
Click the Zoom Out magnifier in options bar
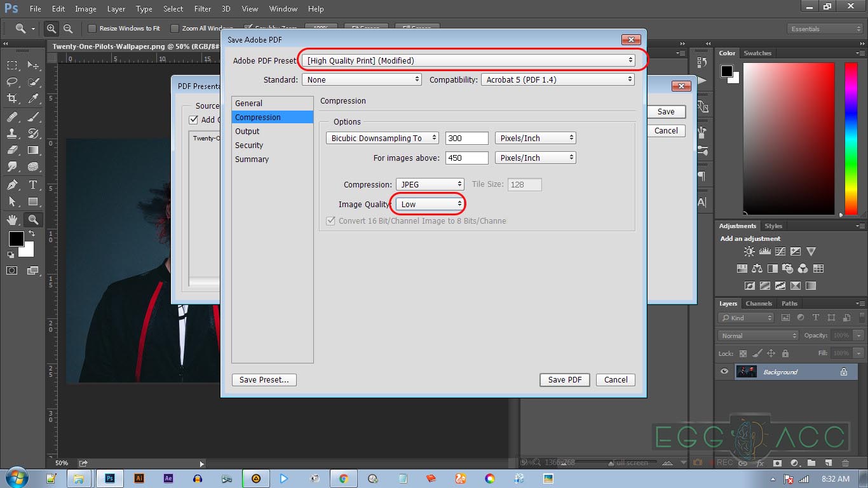tap(68, 29)
